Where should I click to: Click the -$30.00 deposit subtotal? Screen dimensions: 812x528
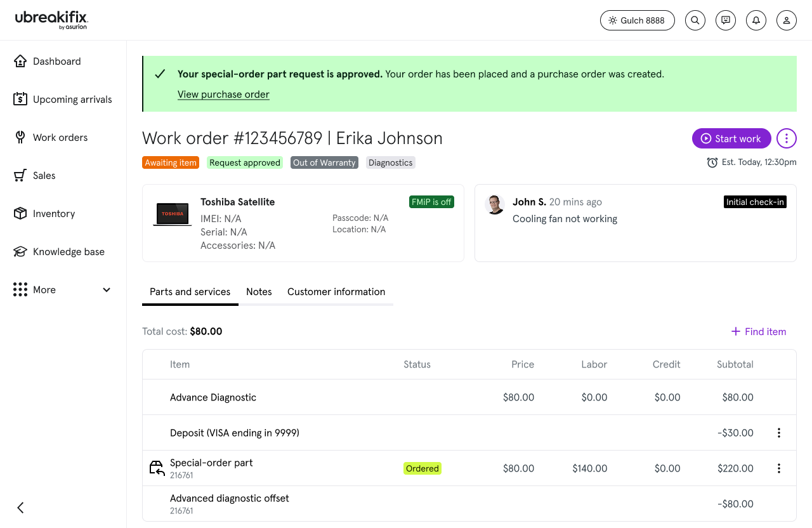pos(735,433)
